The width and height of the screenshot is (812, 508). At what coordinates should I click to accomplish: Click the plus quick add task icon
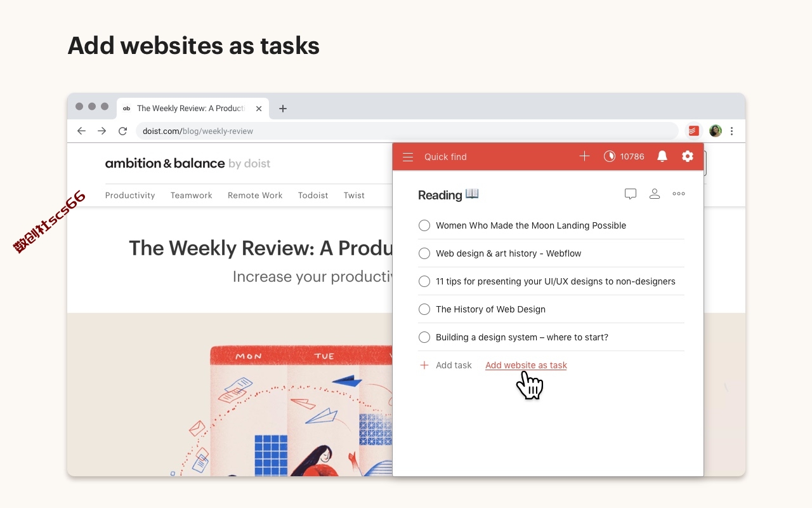[584, 156]
